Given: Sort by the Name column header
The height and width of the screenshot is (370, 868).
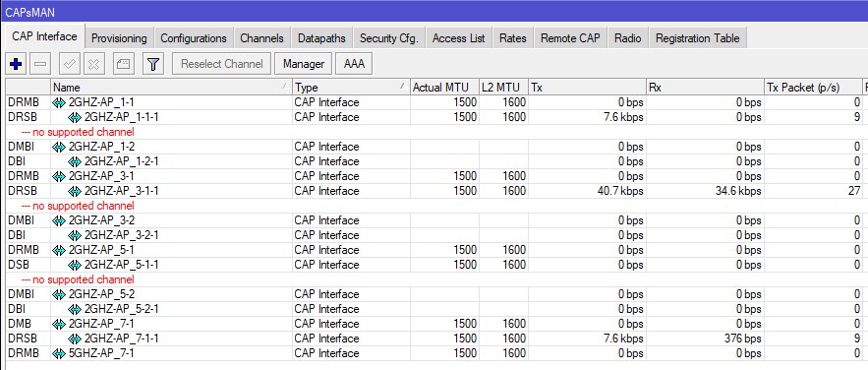Looking at the screenshot, I should (x=171, y=88).
